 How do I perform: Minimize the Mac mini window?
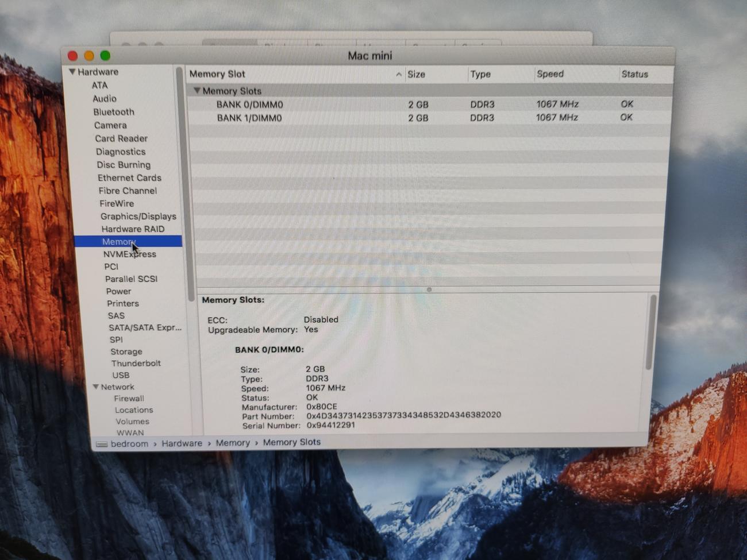(89, 56)
